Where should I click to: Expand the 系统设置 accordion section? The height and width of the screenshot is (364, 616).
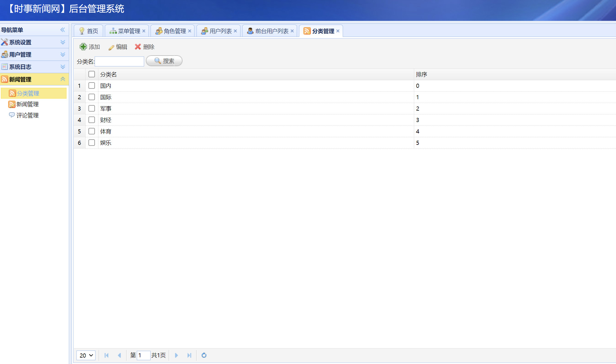click(63, 42)
